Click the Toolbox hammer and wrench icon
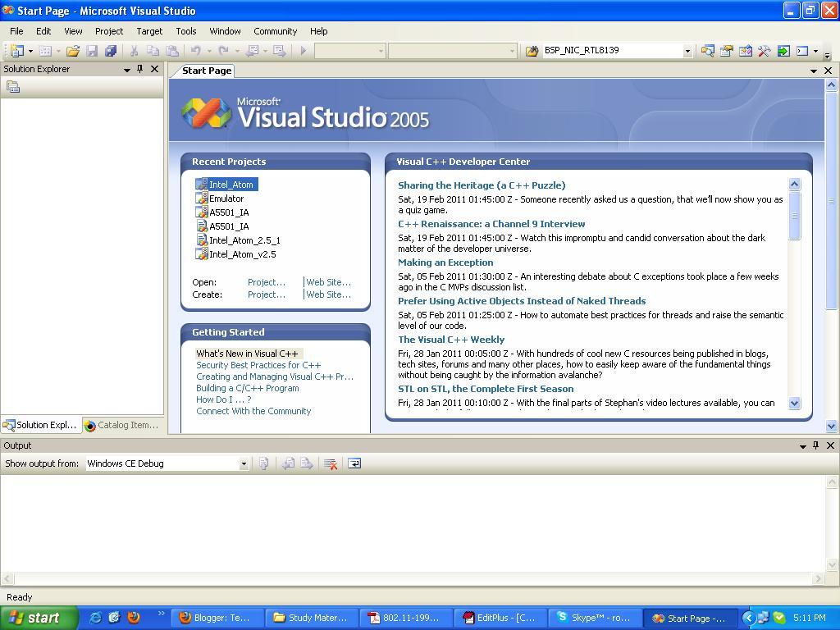The height and width of the screenshot is (630, 840). [765, 51]
